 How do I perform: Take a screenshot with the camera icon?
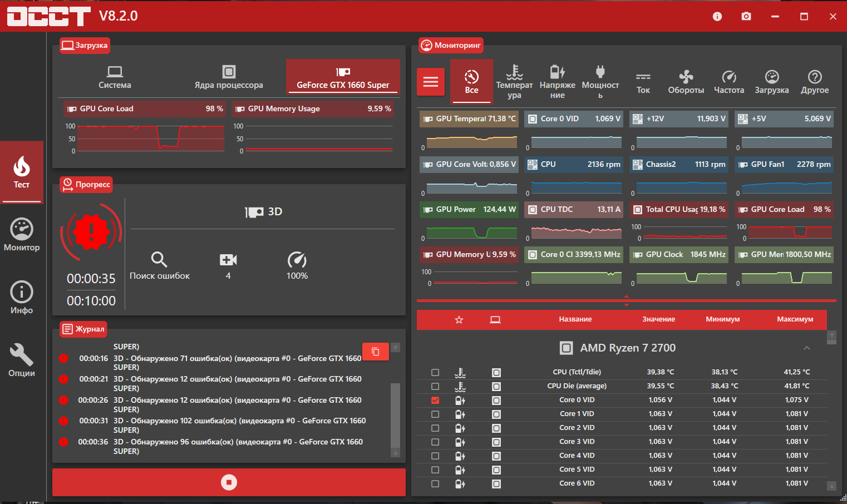[746, 17]
